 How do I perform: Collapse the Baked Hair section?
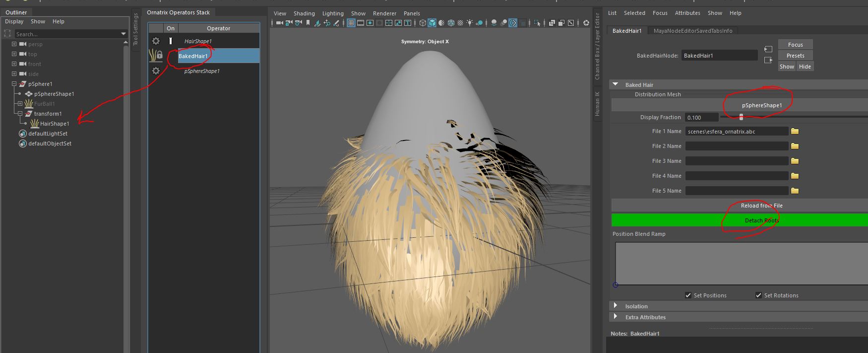point(615,84)
